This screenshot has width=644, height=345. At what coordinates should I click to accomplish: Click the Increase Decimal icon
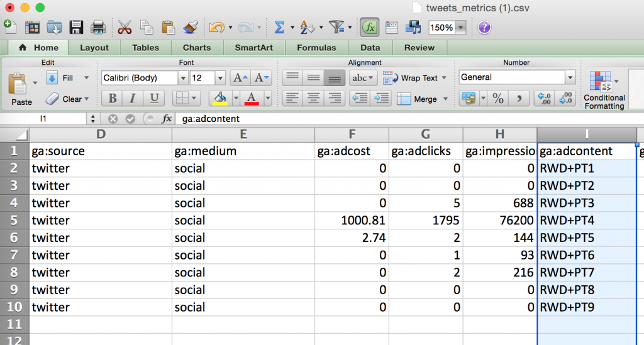click(544, 99)
